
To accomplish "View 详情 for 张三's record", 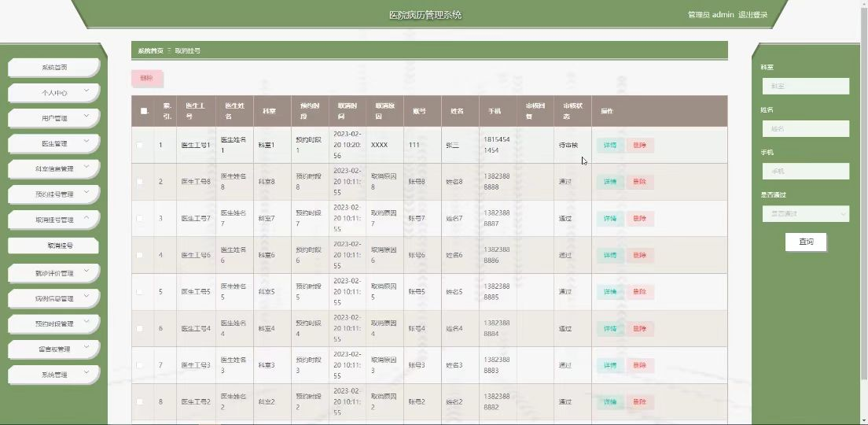I will coord(610,145).
